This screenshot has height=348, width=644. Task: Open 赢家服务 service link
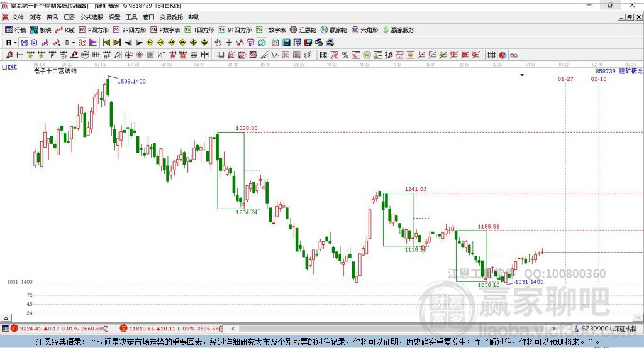pyautogui.click(x=398, y=30)
